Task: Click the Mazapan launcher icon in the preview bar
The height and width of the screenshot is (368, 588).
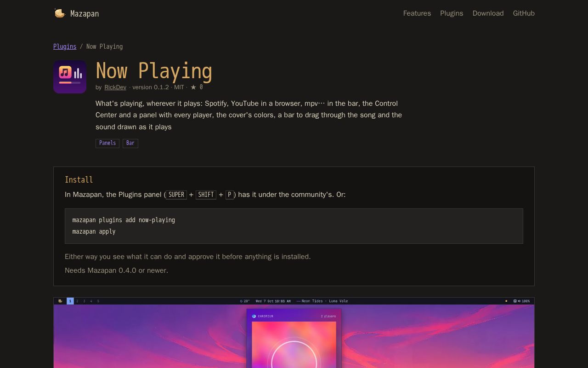Action: point(60,301)
